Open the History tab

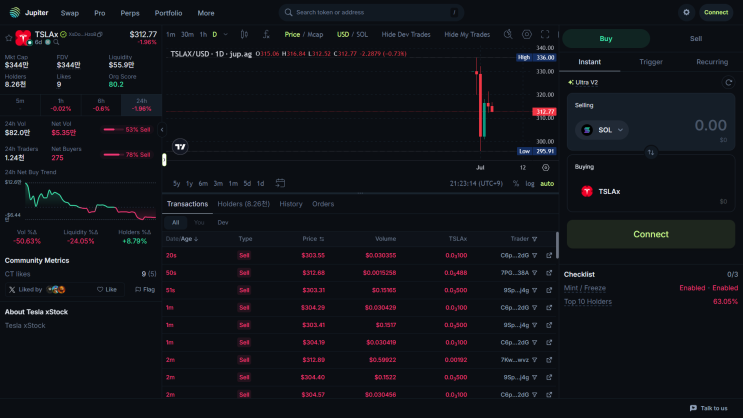[290, 204]
